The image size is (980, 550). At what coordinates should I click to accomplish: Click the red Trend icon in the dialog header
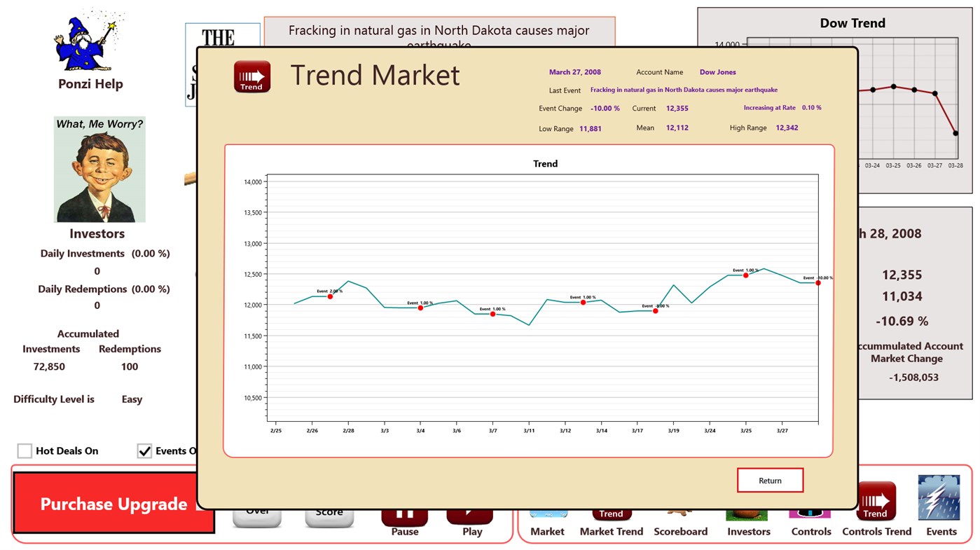tap(251, 77)
